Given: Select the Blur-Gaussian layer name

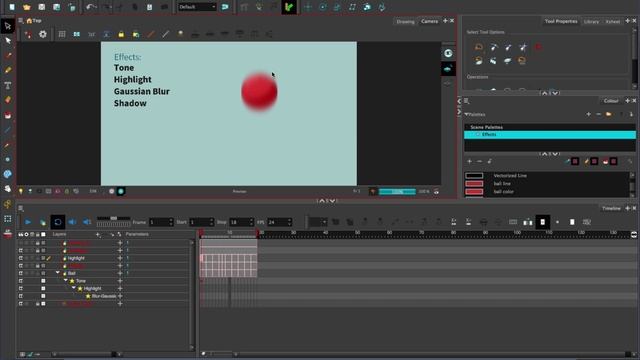Looking at the screenshot, I should (104, 296).
